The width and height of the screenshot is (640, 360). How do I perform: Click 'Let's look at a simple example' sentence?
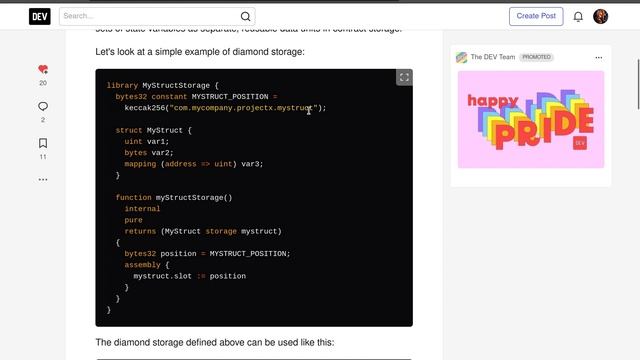(200, 52)
